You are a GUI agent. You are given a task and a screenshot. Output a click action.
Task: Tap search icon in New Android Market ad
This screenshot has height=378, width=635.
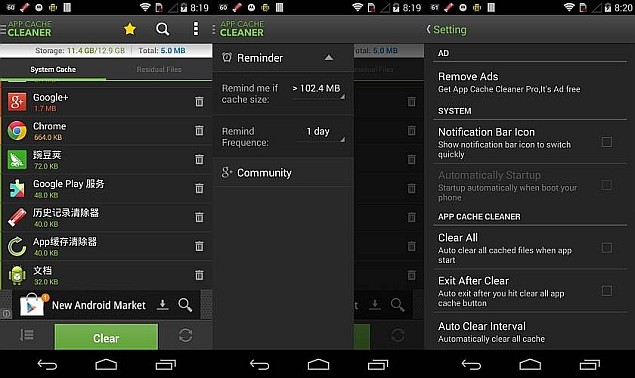pos(185,305)
